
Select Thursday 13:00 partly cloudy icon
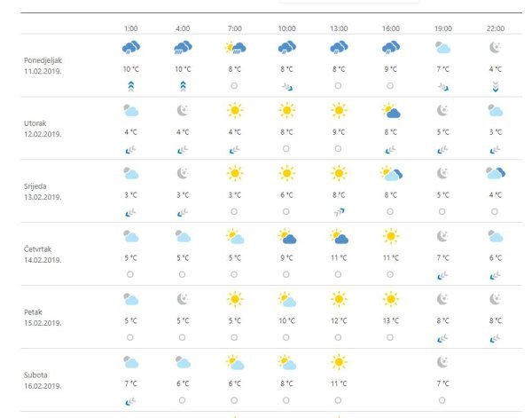pos(338,237)
